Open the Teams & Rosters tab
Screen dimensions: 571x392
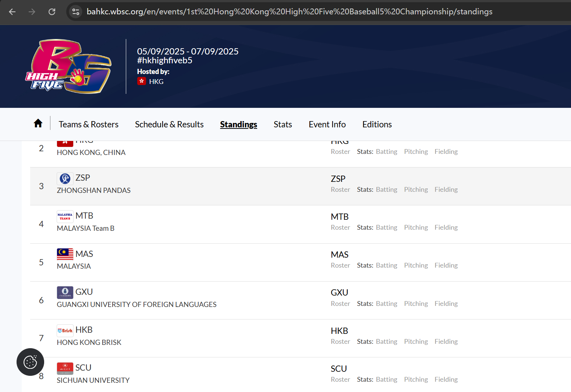coord(89,124)
